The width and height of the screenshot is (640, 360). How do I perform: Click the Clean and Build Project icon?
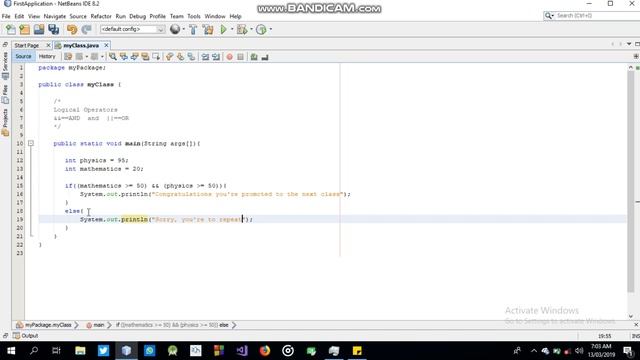208,29
